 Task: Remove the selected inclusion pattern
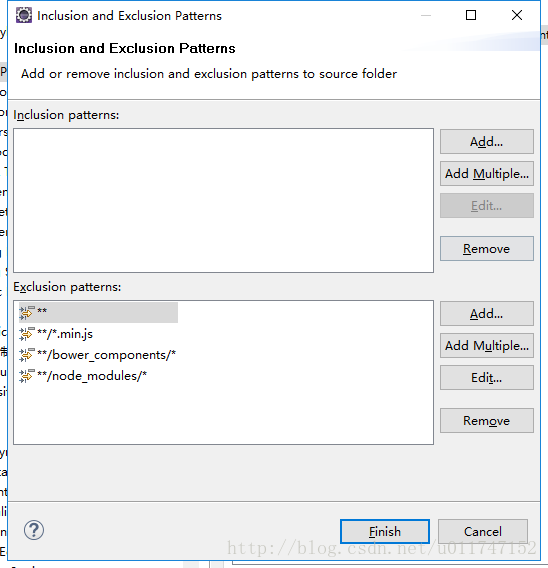click(486, 248)
